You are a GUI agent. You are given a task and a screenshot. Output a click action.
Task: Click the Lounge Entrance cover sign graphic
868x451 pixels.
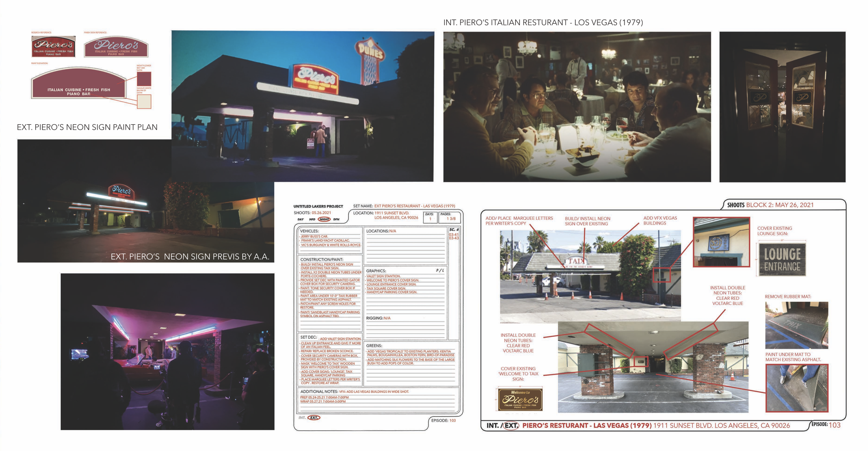point(782,259)
